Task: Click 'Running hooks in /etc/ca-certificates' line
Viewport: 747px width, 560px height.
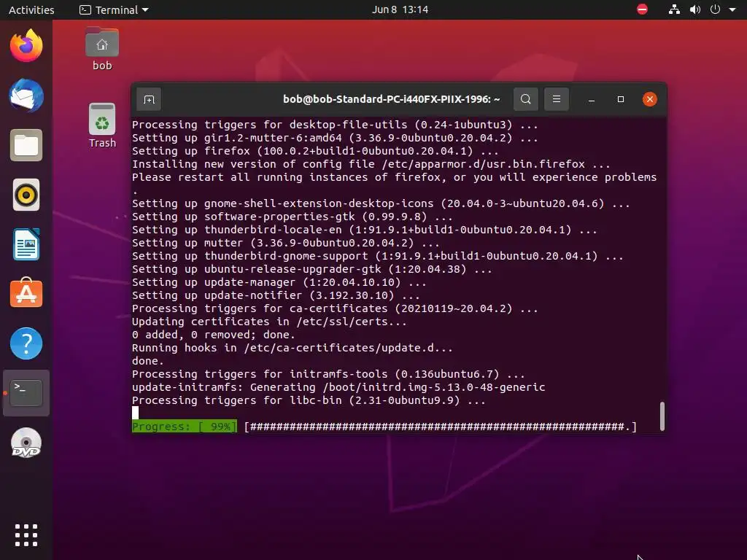Action: 293,348
